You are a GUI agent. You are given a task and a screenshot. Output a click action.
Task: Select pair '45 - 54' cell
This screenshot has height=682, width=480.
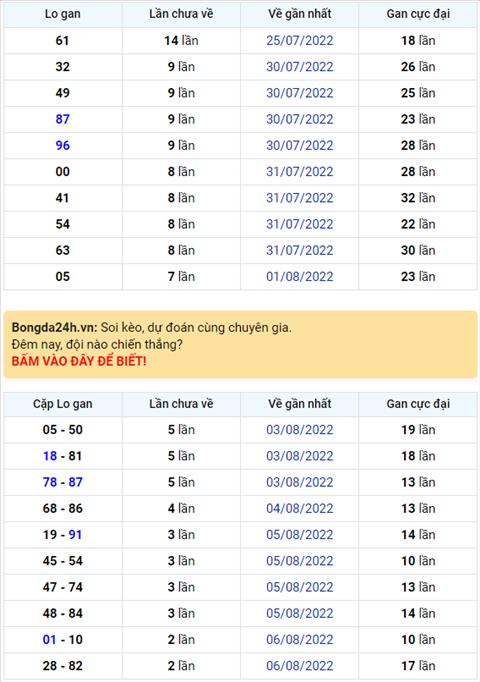(63, 561)
